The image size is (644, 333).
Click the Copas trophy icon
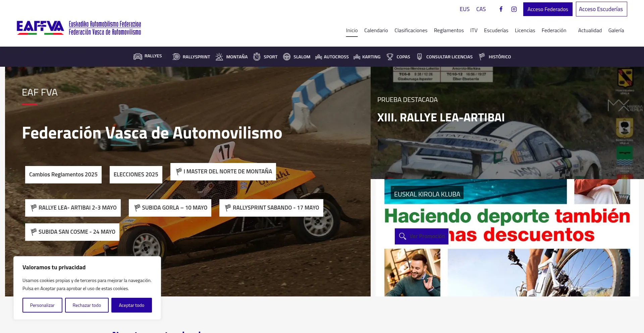point(390,57)
